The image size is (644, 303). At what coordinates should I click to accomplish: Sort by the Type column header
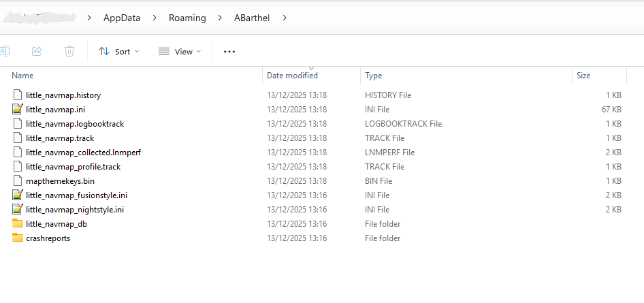(373, 76)
